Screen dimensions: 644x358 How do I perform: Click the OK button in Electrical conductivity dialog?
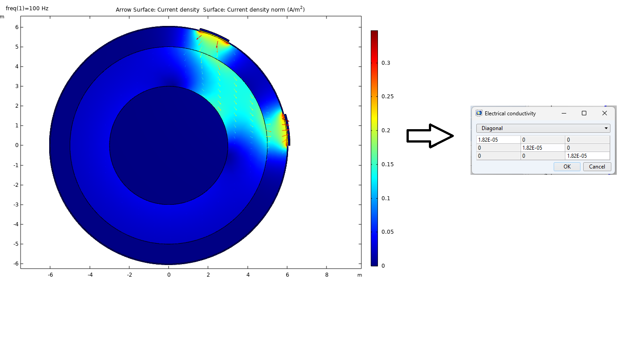[x=567, y=167]
